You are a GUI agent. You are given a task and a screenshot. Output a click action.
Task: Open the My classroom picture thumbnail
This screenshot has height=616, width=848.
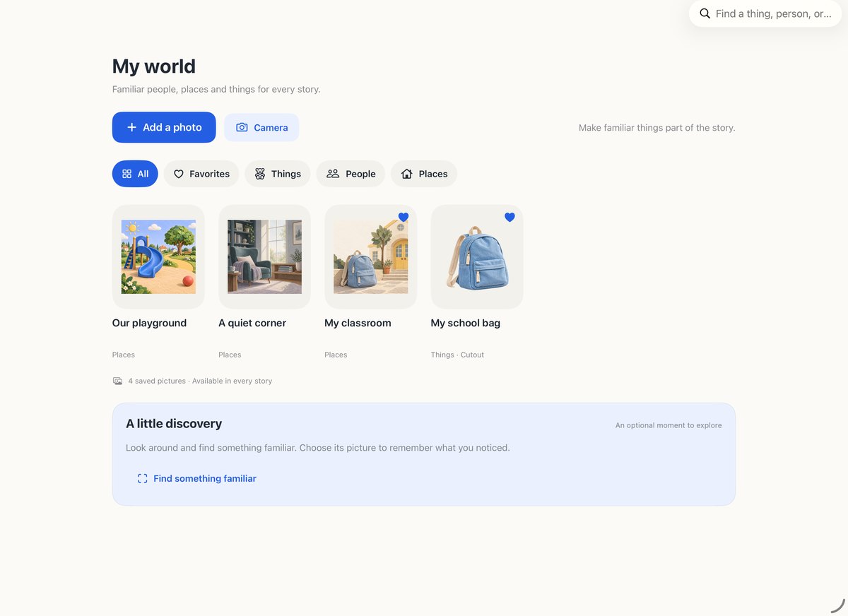(x=370, y=256)
